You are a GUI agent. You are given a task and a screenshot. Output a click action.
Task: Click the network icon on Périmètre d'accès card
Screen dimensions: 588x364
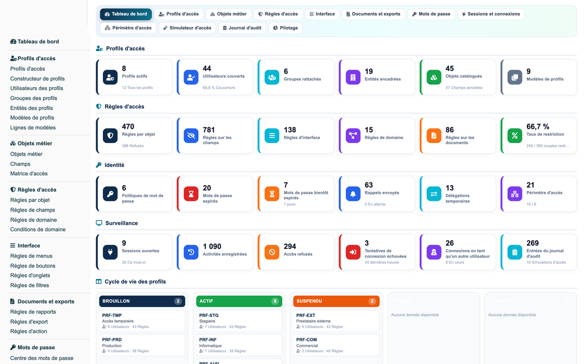[x=514, y=194]
